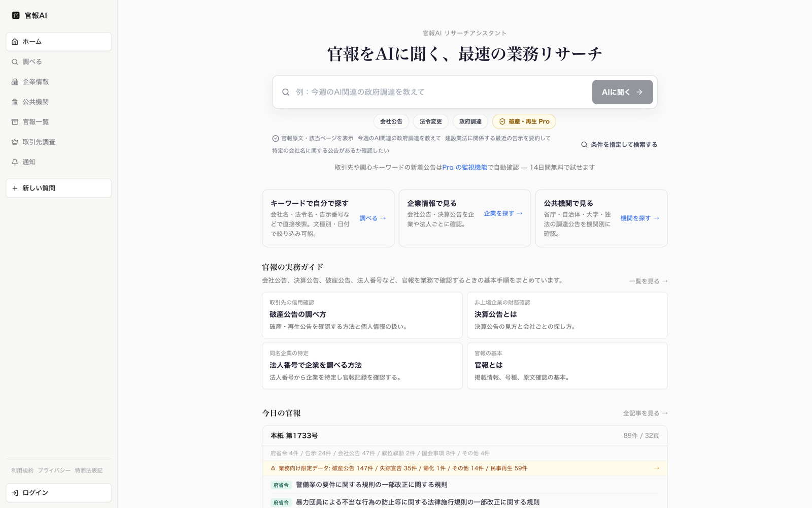This screenshot has width=812, height=508.
Task: Open the 破産公告の調べ方 guide card
Action: pos(362,315)
